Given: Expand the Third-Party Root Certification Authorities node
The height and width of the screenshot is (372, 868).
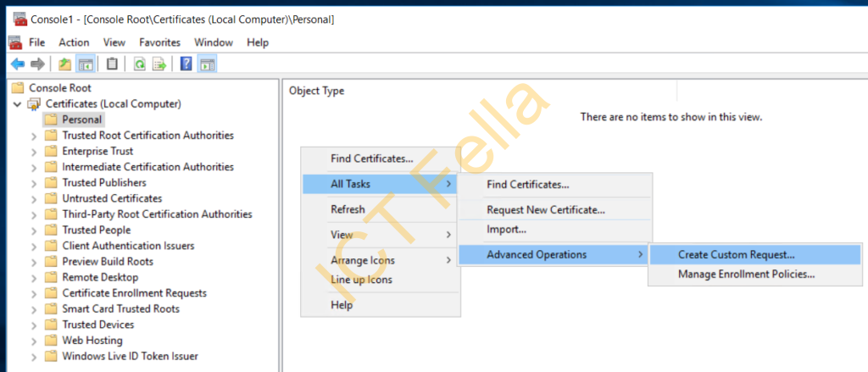Looking at the screenshot, I should tap(34, 214).
